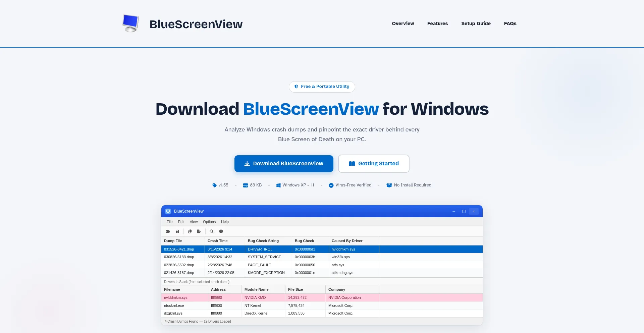Sort by Bug Check String column header
The height and width of the screenshot is (333, 644).
(x=268, y=241)
